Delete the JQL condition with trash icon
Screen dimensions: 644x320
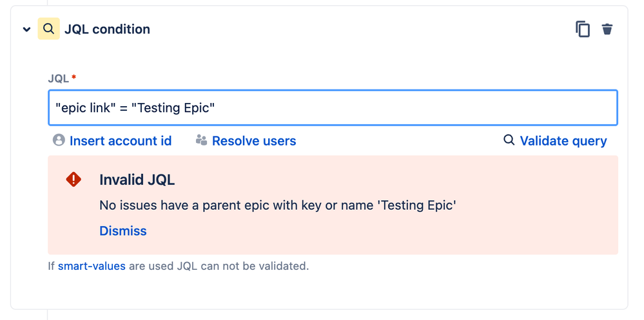[607, 29]
